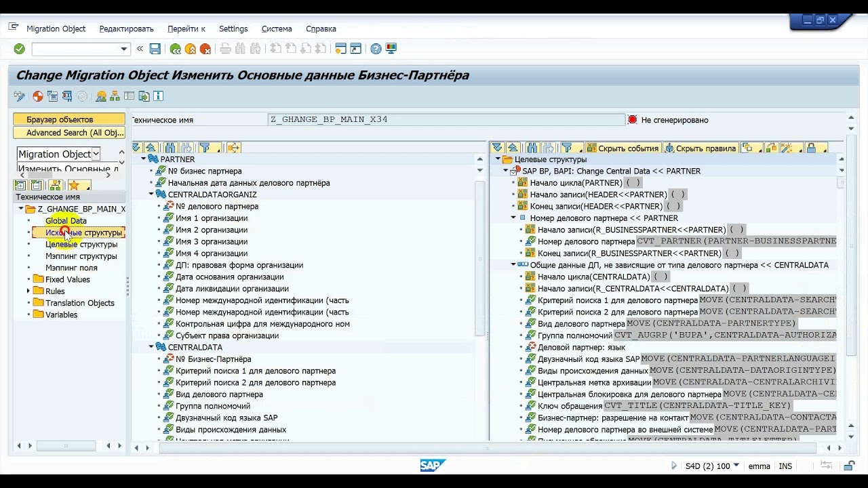
Task: Click the 'Браузер объектов' button
Action: click(69, 119)
